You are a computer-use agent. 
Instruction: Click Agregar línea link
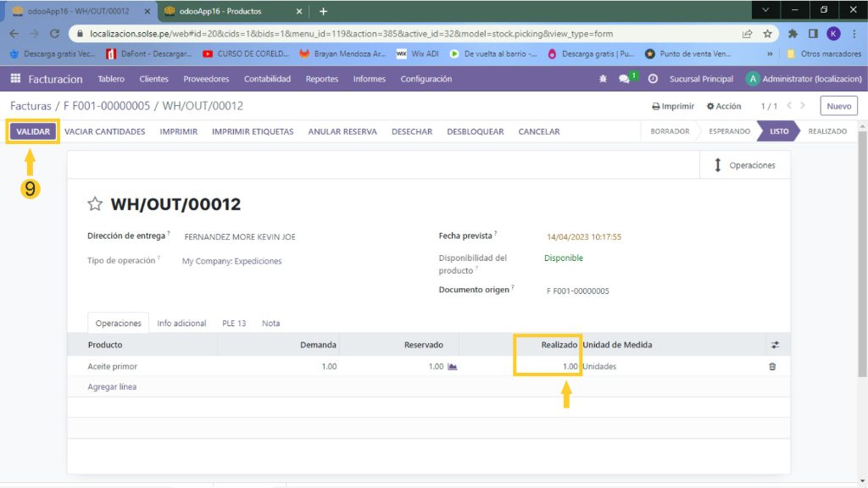click(112, 387)
